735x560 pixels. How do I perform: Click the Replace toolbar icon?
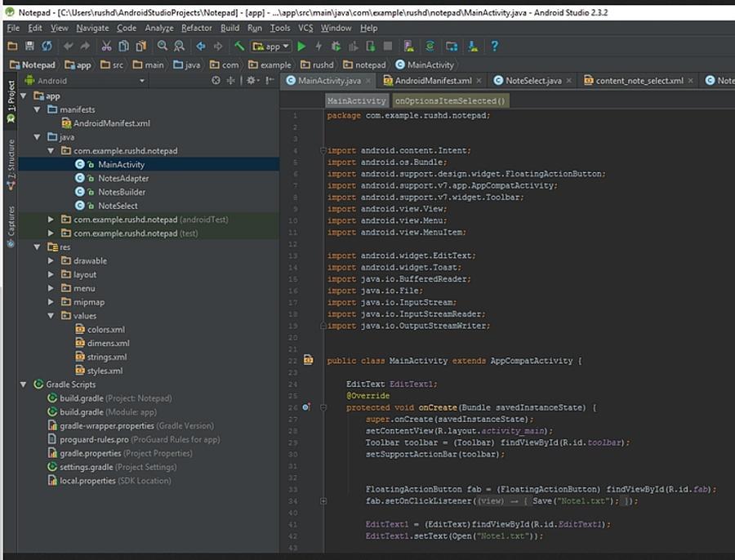179,46
